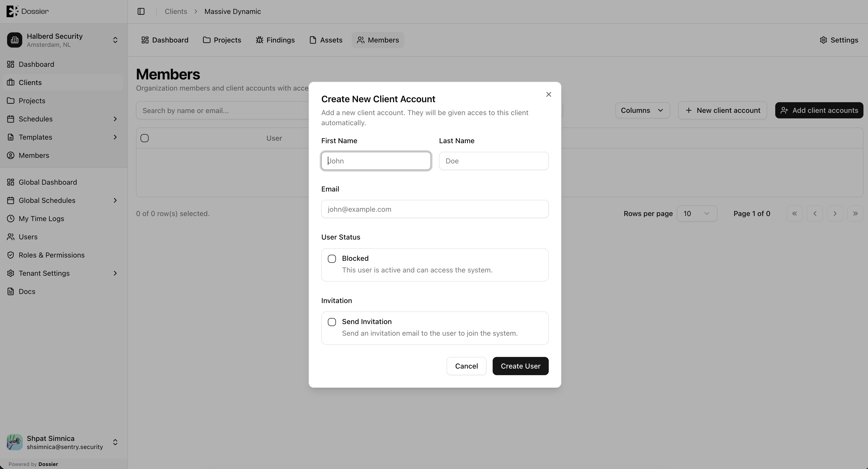The image size is (868, 469).
Task: Expand the Global Schedules submenu
Action: point(115,200)
